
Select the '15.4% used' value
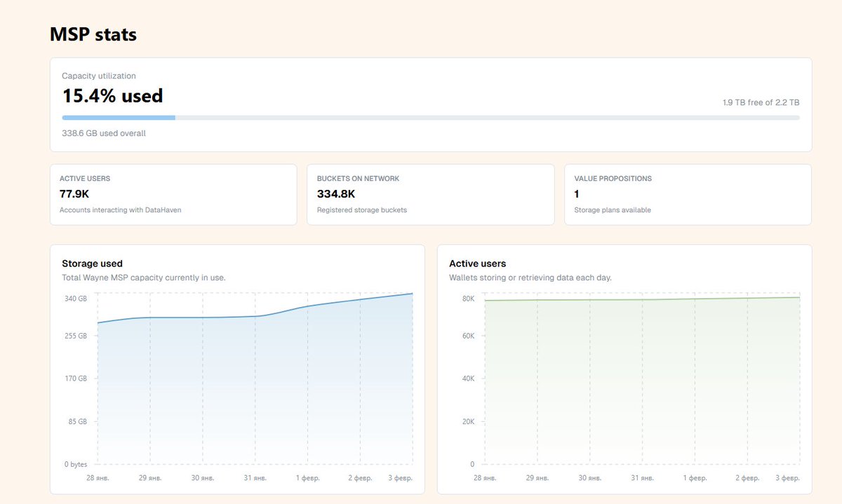112,95
